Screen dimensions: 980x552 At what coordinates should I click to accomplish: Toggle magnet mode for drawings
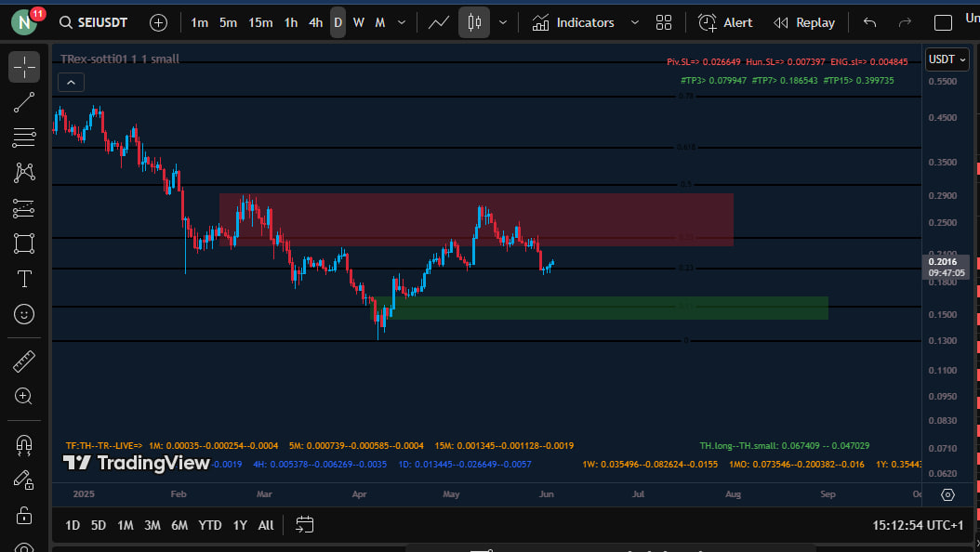tap(24, 444)
